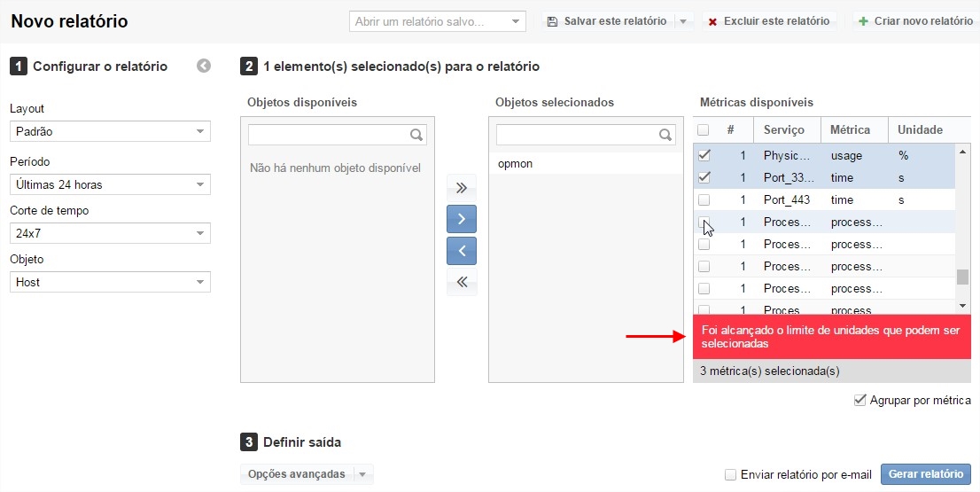Click the move all right double-arrow icon
The height and width of the screenshot is (492, 980).
[461, 188]
